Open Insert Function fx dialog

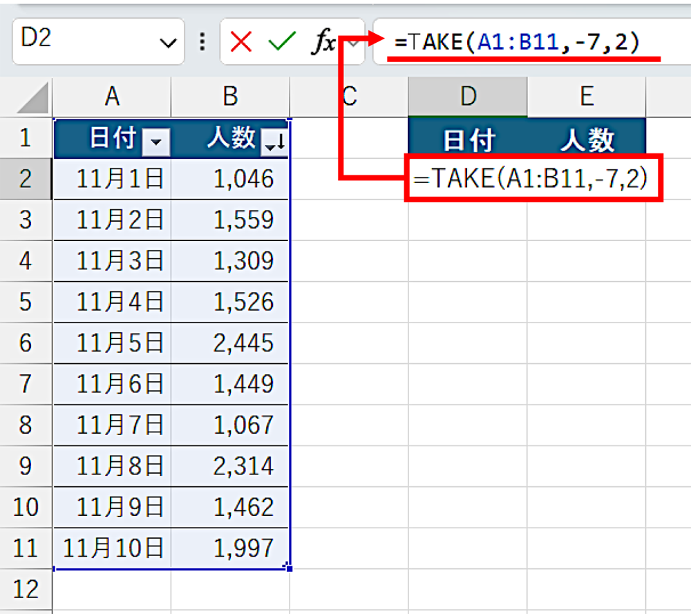(323, 41)
